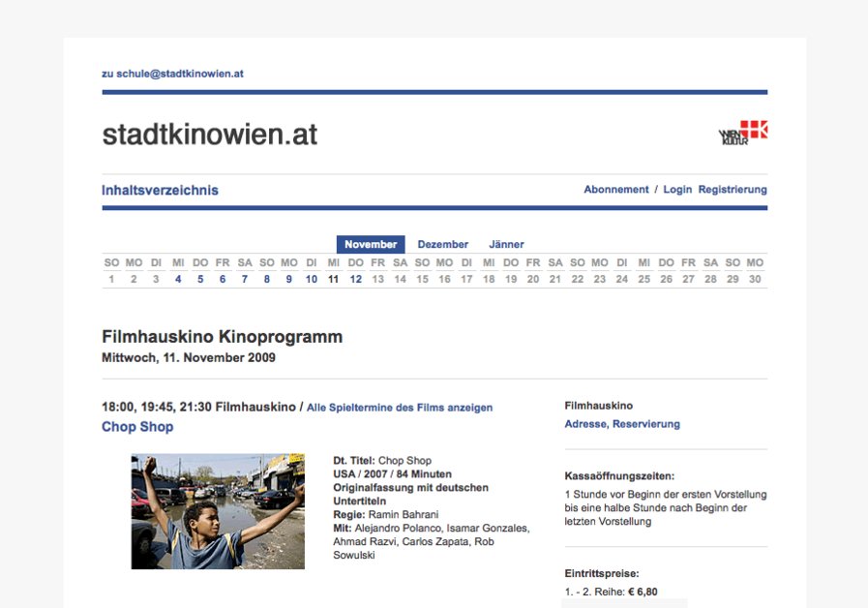Click the price € 6,80 line
The image size is (868, 608).
pyautogui.click(x=612, y=592)
